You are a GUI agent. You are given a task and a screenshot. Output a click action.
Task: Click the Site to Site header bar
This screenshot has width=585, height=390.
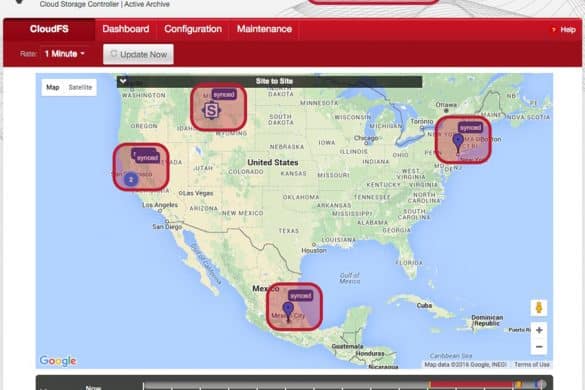(x=269, y=81)
